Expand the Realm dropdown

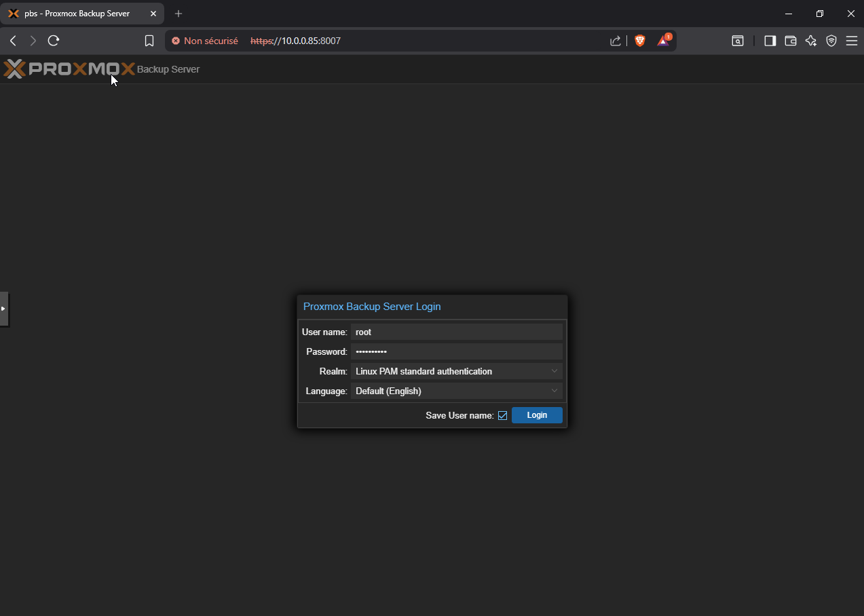coord(554,371)
